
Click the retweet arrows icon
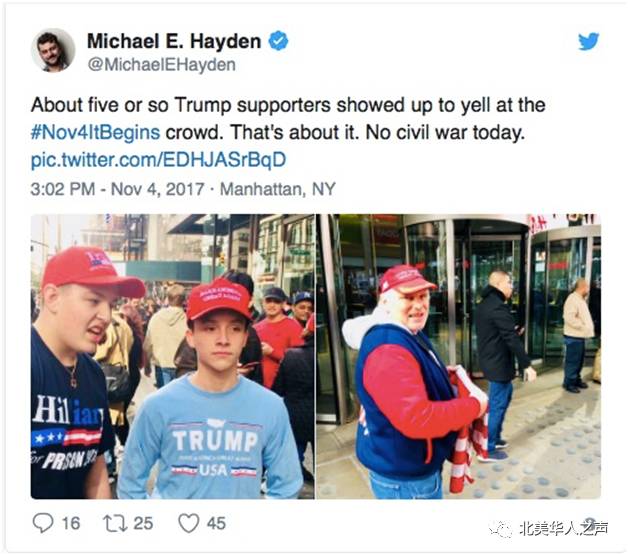pos(115,523)
